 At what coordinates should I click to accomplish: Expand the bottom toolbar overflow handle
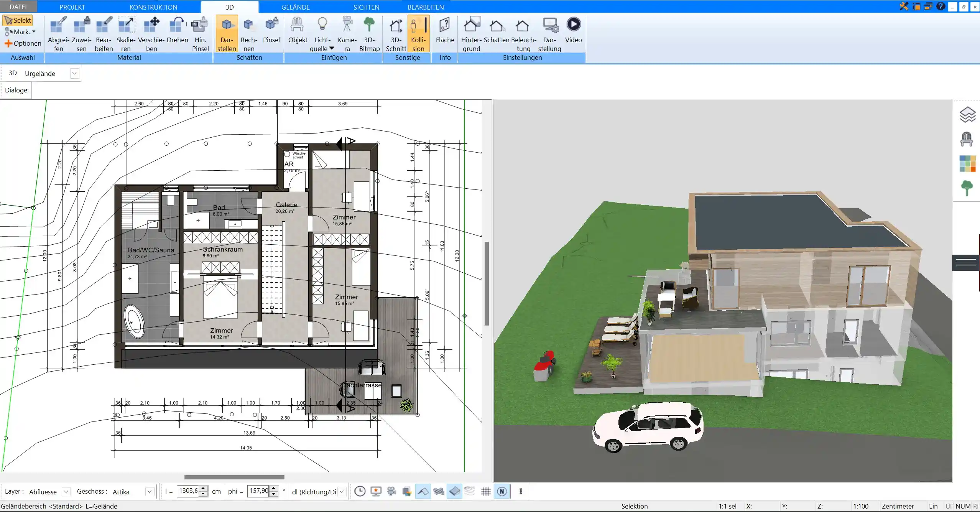[x=521, y=491]
